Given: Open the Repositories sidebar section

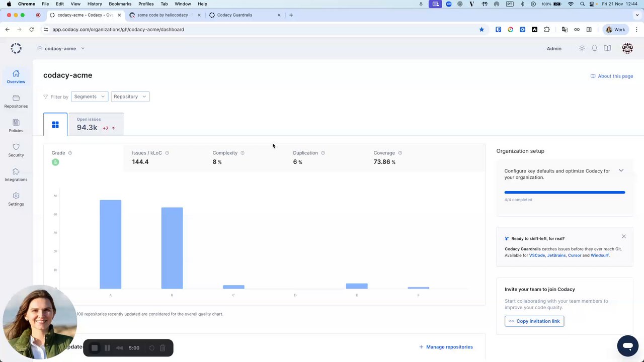Looking at the screenshot, I should [x=16, y=102].
